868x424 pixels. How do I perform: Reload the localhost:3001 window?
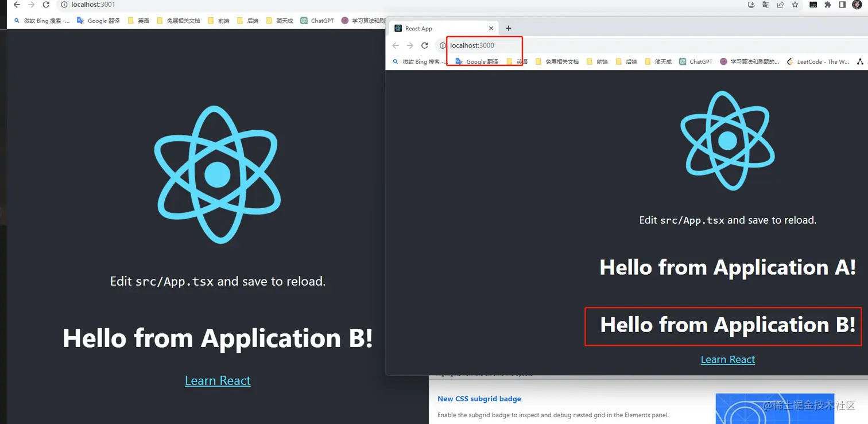point(46,5)
